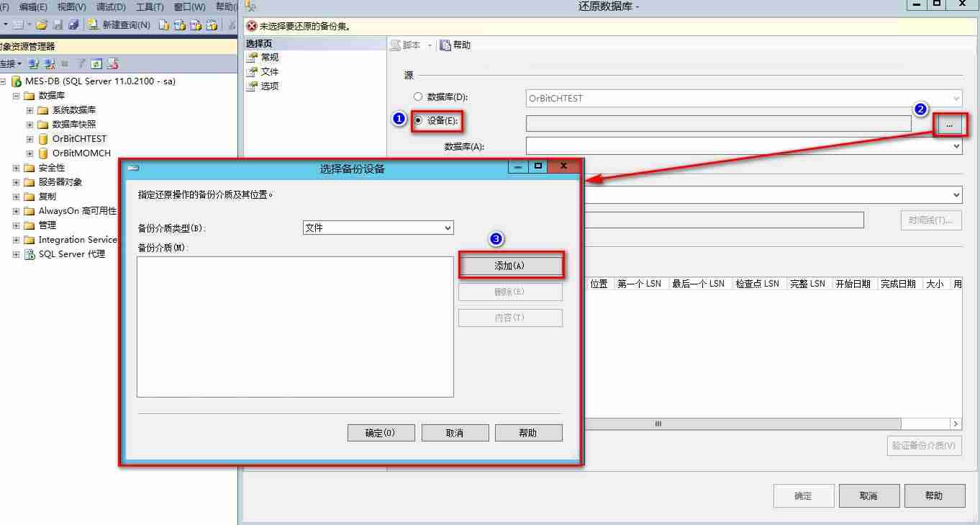Click the open file folder toolbar icon

[41, 24]
